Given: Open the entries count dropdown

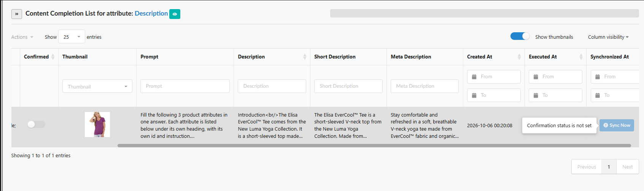Looking at the screenshot, I should click(x=72, y=37).
